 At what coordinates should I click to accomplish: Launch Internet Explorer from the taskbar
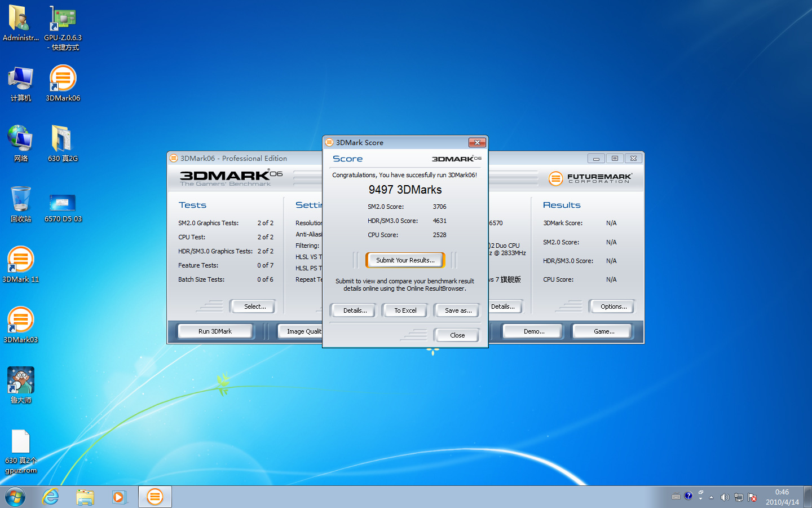(x=51, y=497)
